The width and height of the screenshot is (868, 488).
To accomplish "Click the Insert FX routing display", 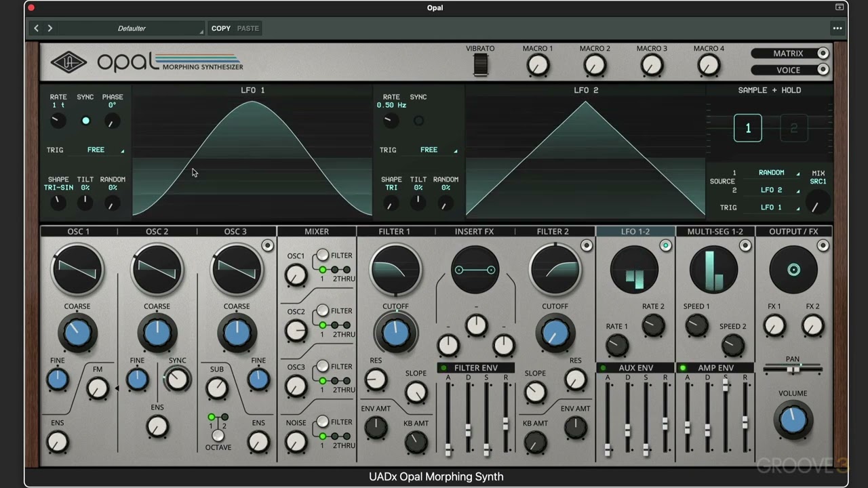I will click(475, 270).
